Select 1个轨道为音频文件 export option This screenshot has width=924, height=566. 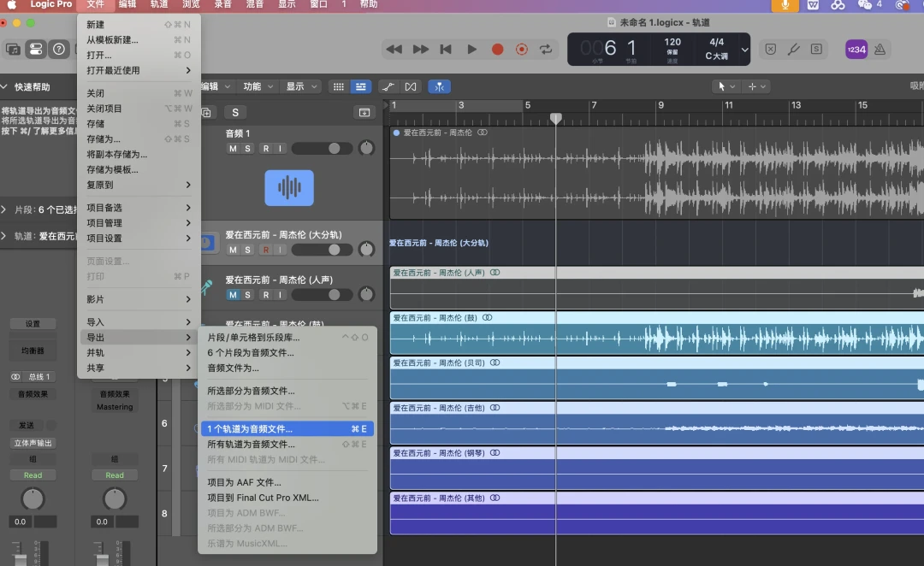(x=287, y=428)
